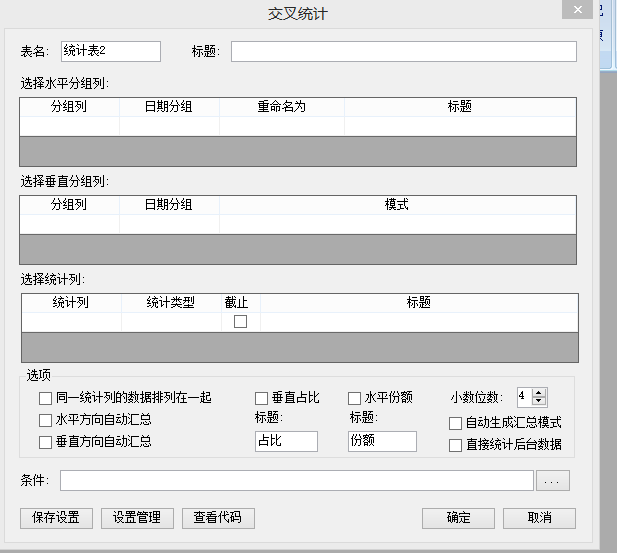
Task: Click the 表名 field containing 统计表2
Action: click(110, 51)
